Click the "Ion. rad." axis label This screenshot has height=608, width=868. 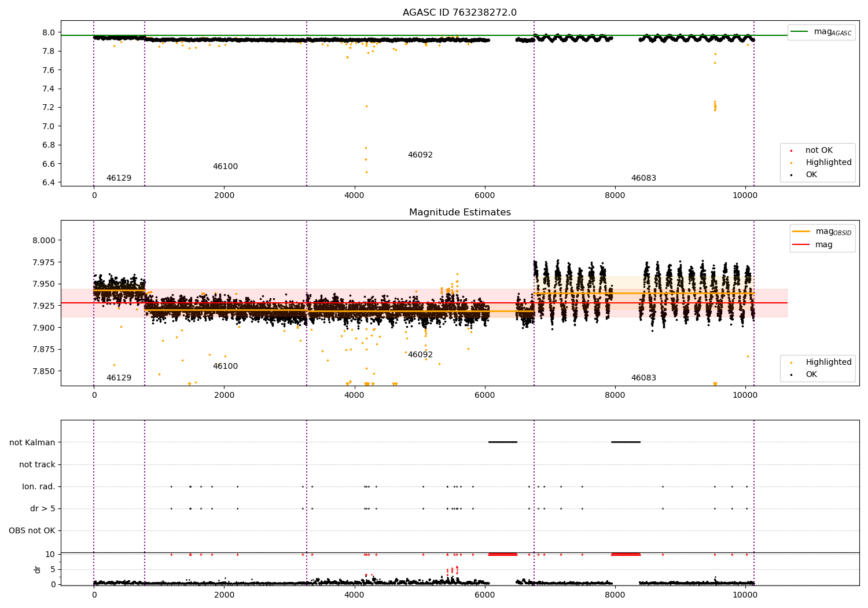click(x=39, y=487)
